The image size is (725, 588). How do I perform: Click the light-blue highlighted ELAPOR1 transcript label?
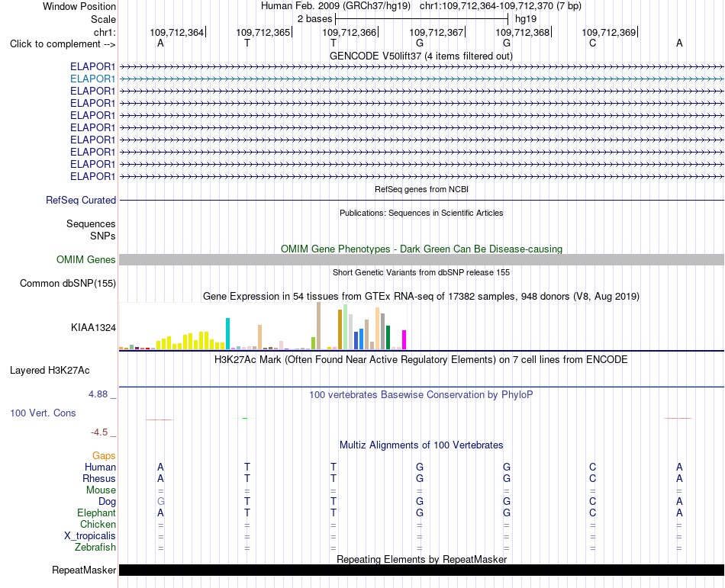click(92, 79)
